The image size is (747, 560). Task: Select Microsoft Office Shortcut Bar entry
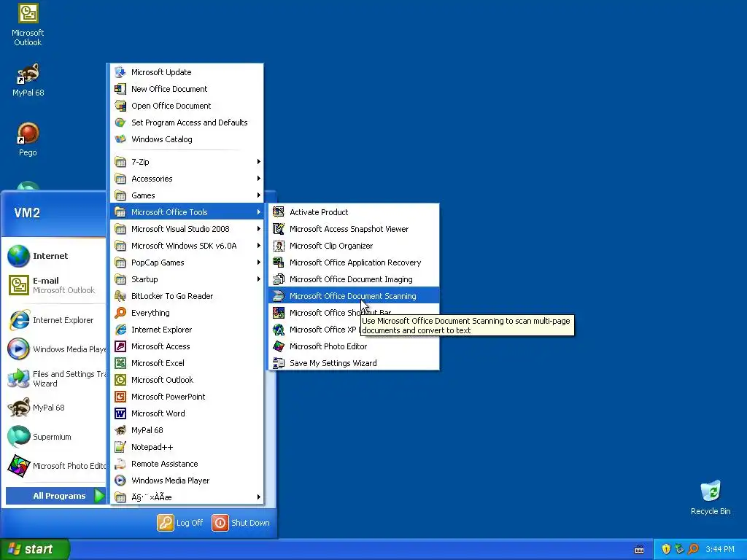(354, 313)
